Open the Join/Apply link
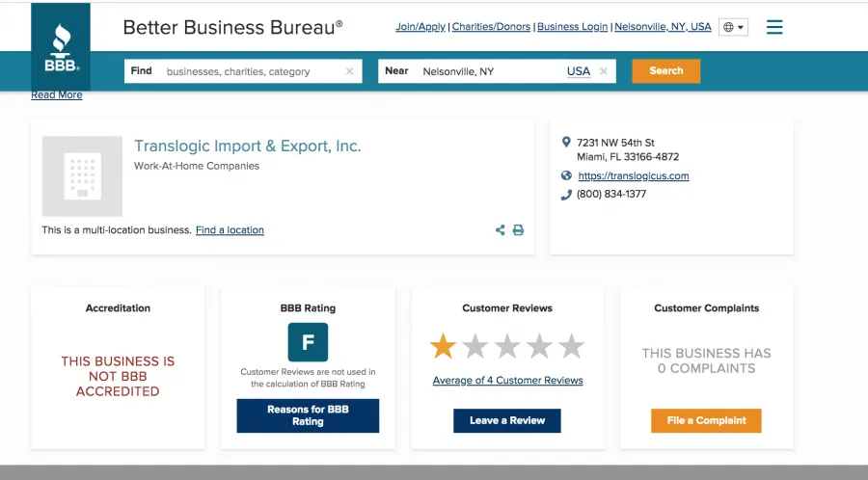 pyautogui.click(x=420, y=27)
